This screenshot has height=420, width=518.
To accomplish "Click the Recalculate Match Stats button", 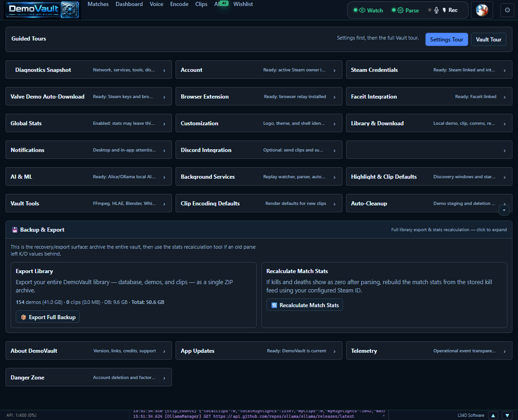I will pos(304,305).
